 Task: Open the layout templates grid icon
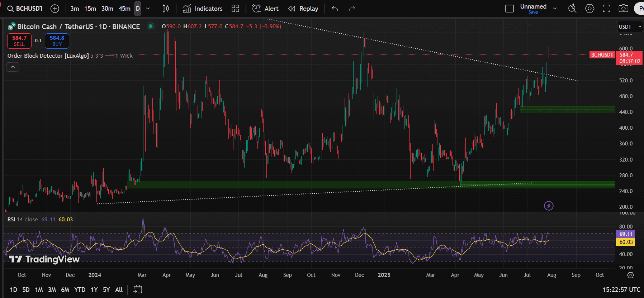235,9
